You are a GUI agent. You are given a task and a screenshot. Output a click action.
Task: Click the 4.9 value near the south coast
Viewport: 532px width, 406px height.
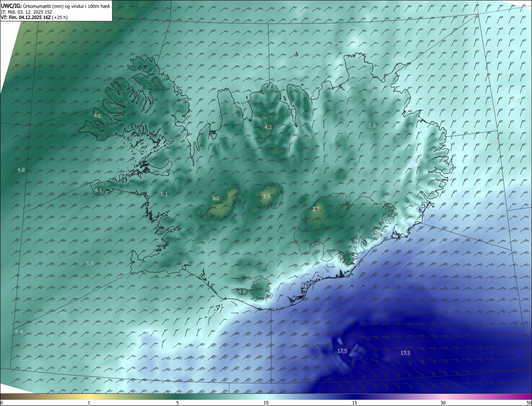[x=242, y=292]
